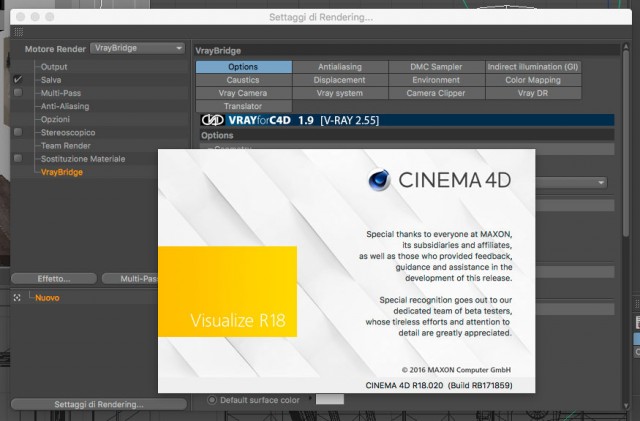Image resolution: width=640 pixels, height=421 pixels.
Task: Click the vertical scrollbar thumb
Action: click(626, 143)
